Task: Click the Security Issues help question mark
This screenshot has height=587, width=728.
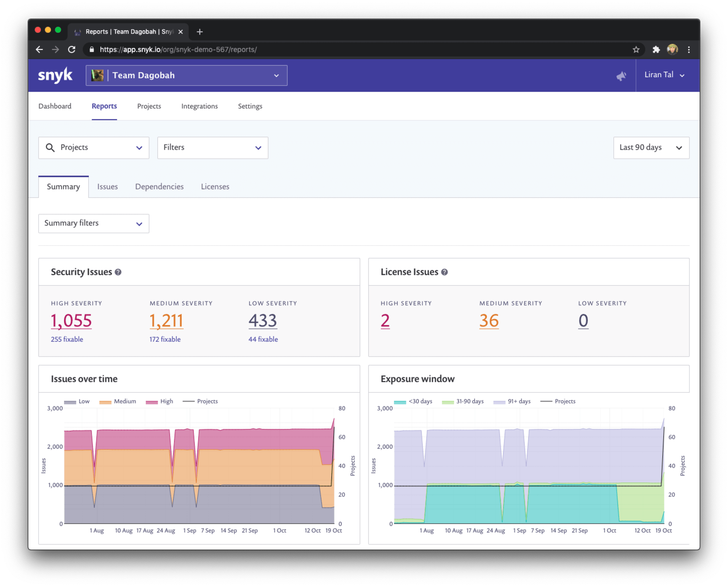Action: pyautogui.click(x=118, y=272)
